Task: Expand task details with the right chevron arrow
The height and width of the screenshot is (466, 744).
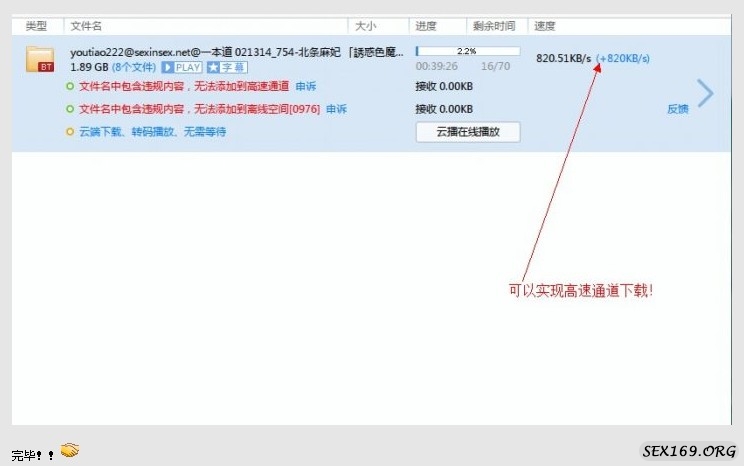Action: [705, 93]
